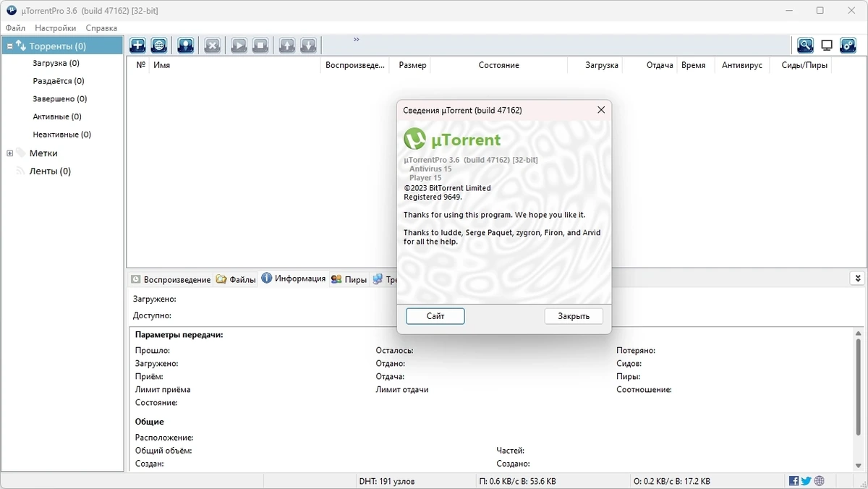Open the Настройки menu

[55, 28]
